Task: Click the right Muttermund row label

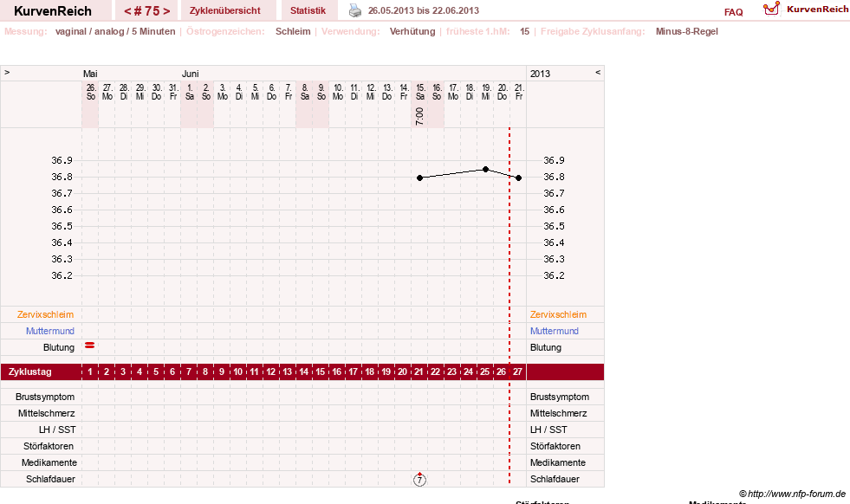Action: (554, 331)
